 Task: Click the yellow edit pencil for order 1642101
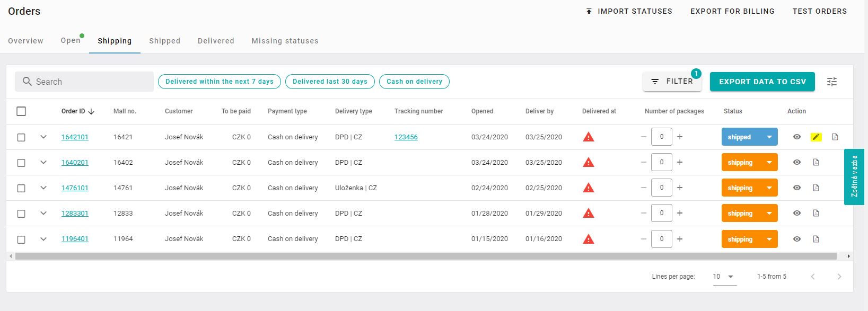(816, 137)
